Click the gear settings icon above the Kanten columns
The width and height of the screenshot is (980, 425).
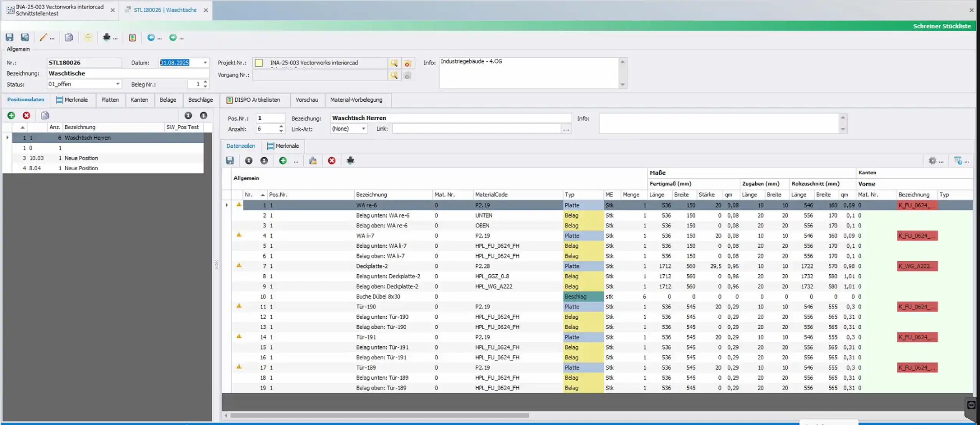932,161
